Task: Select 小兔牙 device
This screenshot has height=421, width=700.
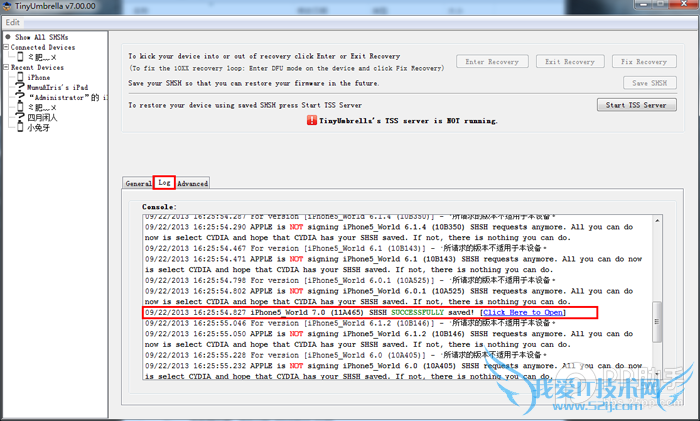Action: click(38, 128)
